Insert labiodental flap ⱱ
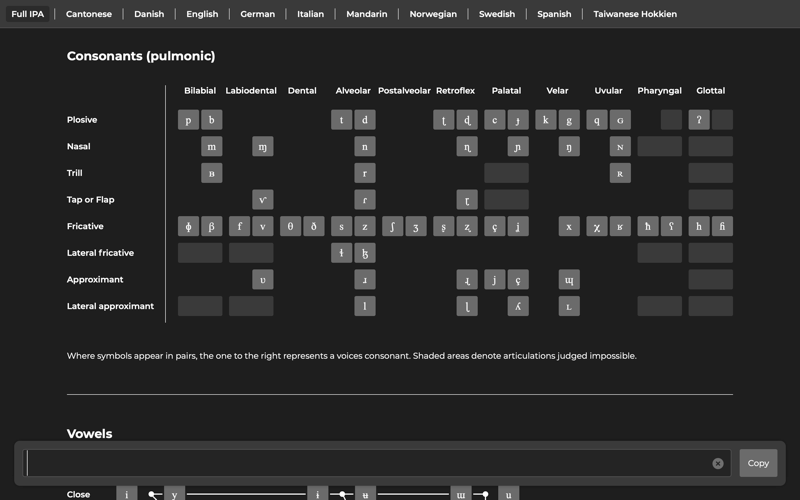Viewport: 800px width, 500px height. click(x=263, y=199)
